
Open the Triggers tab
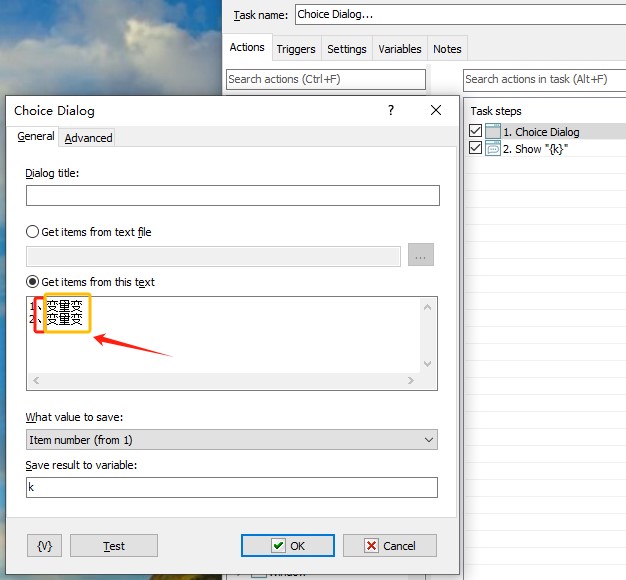296,49
